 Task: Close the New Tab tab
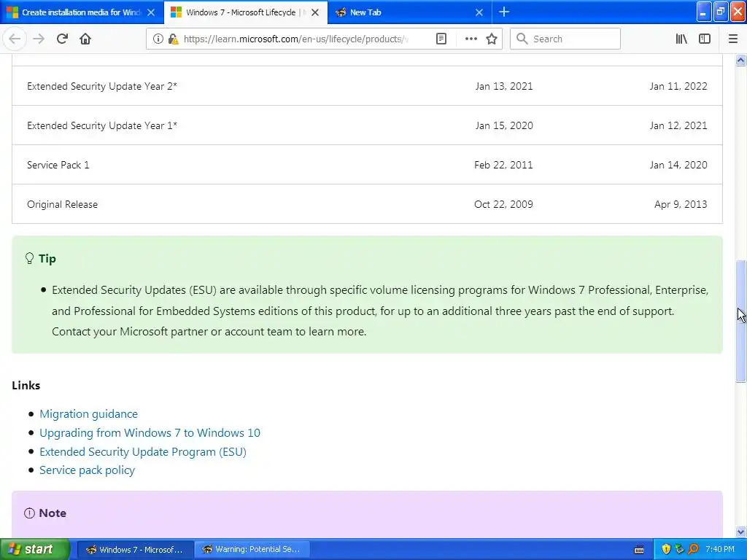(479, 12)
